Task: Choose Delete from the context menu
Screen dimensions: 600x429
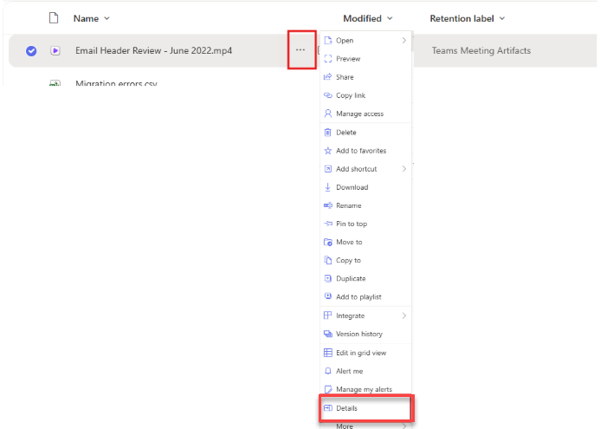Action: pyautogui.click(x=365, y=132)
